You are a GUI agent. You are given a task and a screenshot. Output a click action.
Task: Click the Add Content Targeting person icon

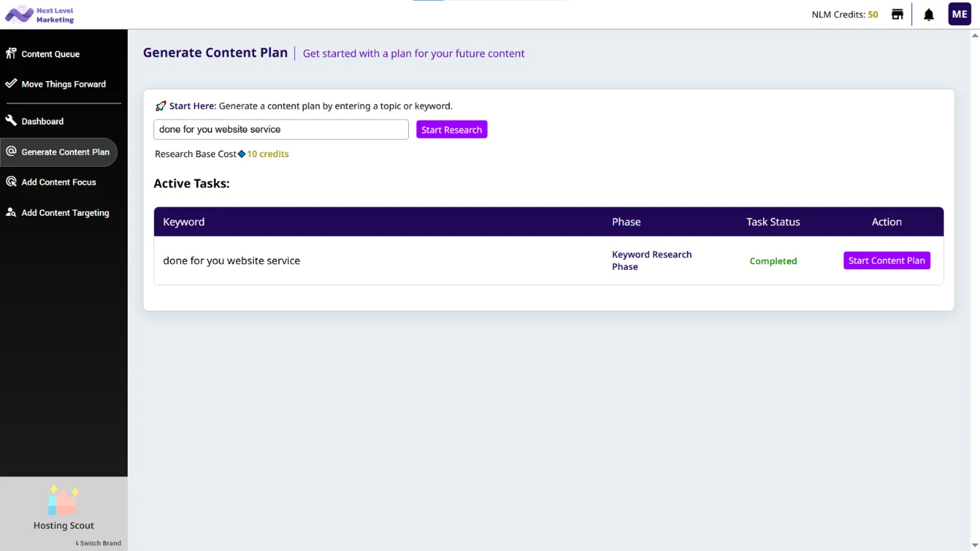click(11, 212)
